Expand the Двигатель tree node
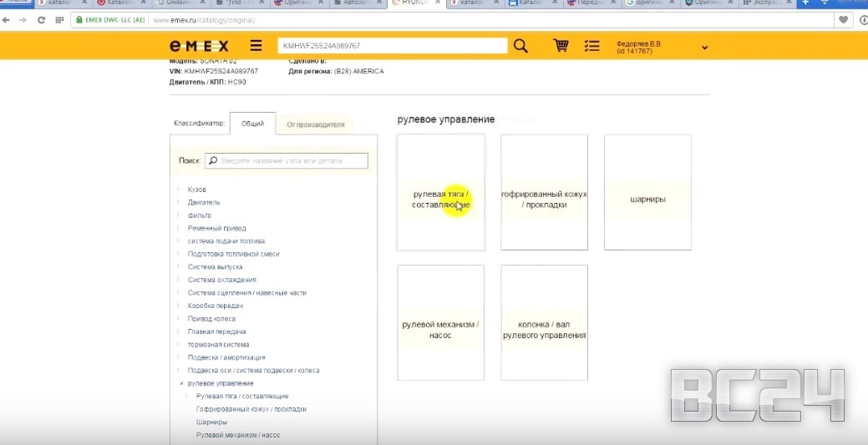 pos(178,202)
